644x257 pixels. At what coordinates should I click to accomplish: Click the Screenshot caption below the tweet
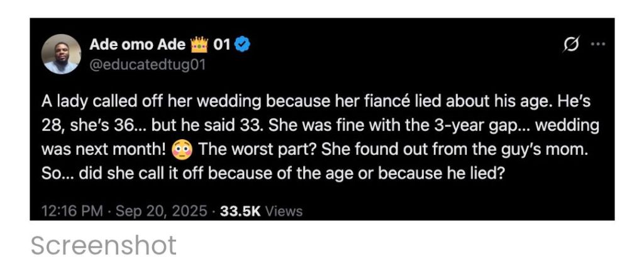coord(103,245)
